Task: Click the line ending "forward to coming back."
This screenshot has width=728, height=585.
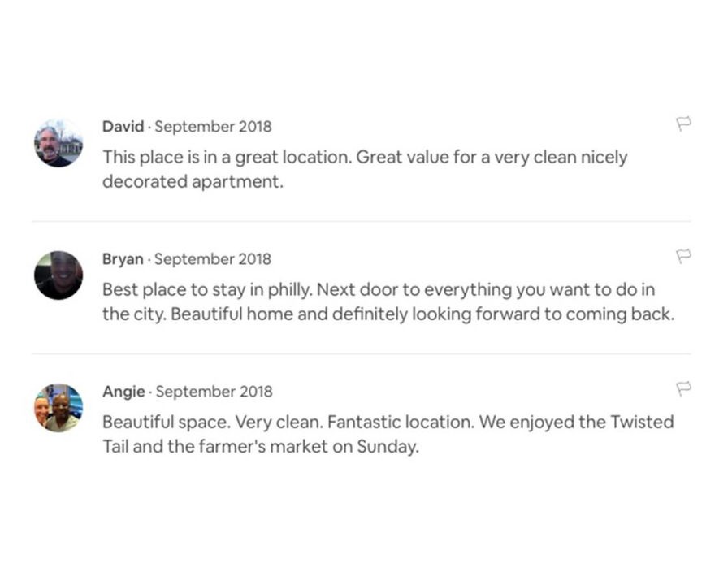Action: click(x=388, y=314)
